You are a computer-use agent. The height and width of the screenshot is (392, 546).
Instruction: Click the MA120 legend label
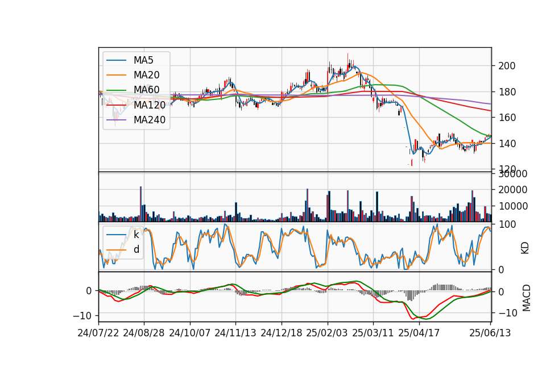(x=150, y=105)
